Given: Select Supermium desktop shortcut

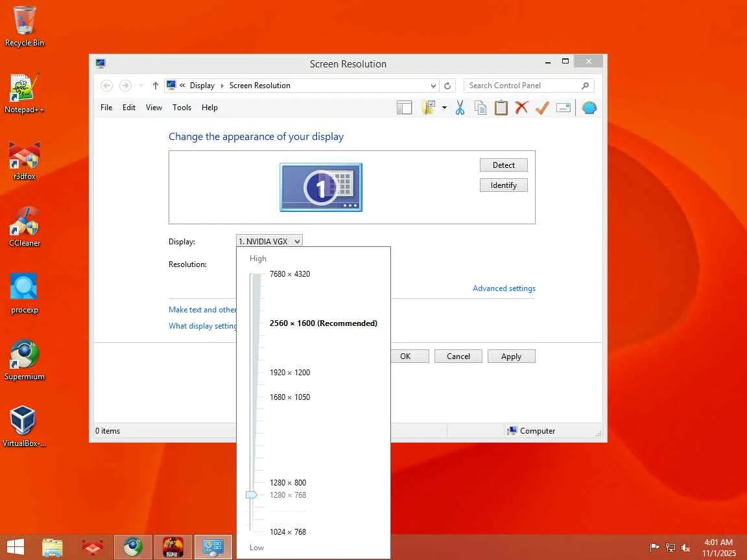Looking at the screenshot, I should (24, 360).
